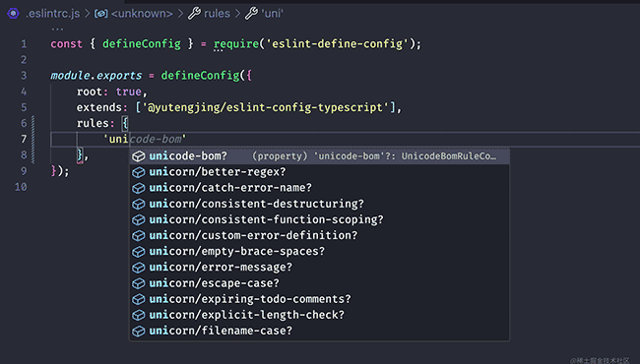Screen dimensions: 640x364
Task: Click property icon next to unicorn/escape-case?
Action: click(139, 283)
